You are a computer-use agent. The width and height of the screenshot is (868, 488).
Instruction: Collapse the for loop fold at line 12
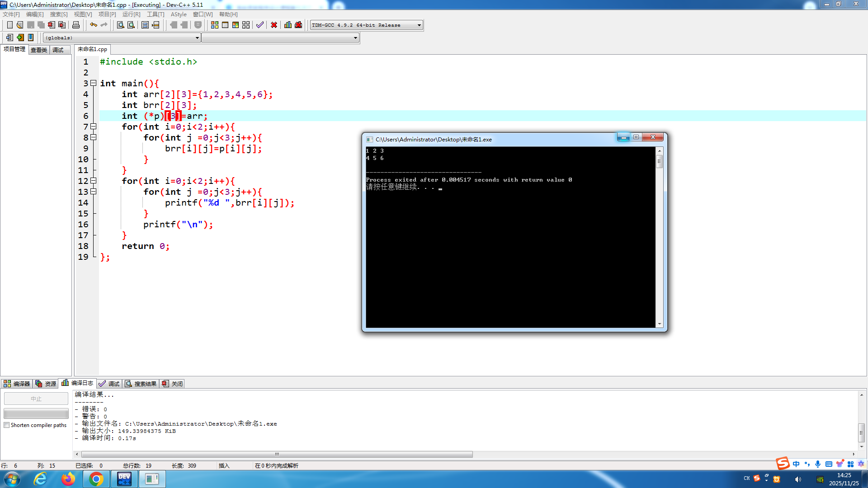coord(93,181)
